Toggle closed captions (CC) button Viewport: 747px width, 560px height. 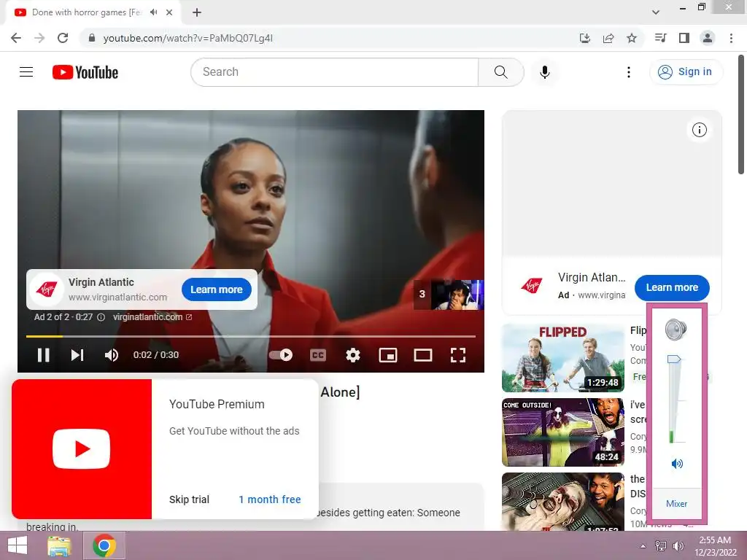(x=318, y=355)
